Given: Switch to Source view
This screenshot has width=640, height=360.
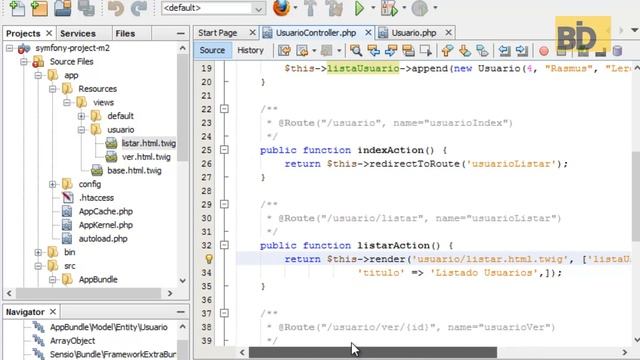Looking at the screenshot, I should point(212,50).
